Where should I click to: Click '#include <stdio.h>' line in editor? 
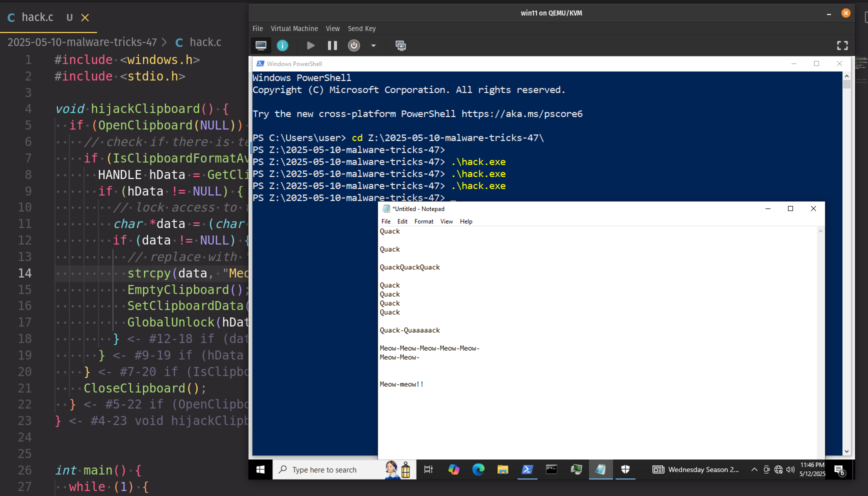pyautogui.click(x=119, y=76)
